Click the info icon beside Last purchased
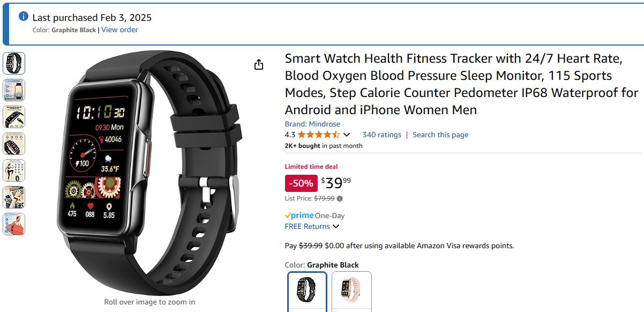This screenshot has height=312, width=644. pyautogui.click(x=24, y=17)
